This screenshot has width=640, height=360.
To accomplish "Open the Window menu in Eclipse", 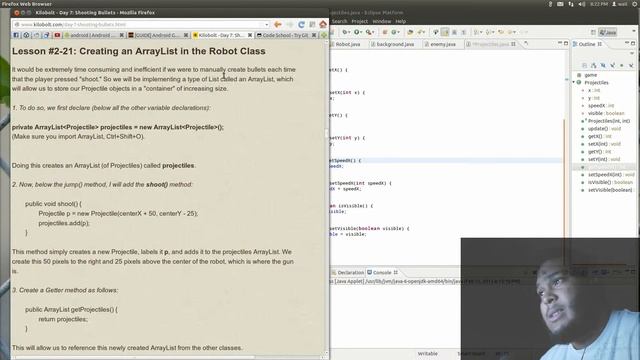I will point(382,21).
